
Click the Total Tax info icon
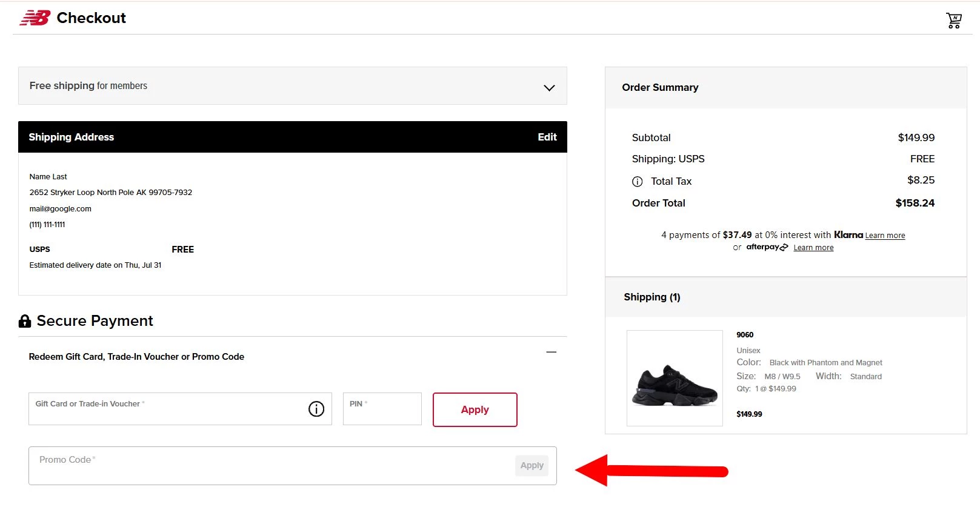(x=637, y=182)
